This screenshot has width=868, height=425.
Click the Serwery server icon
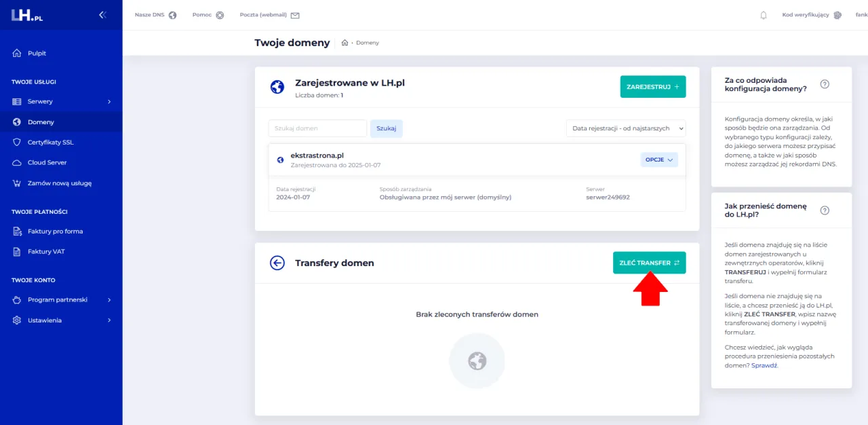[17, 101]
